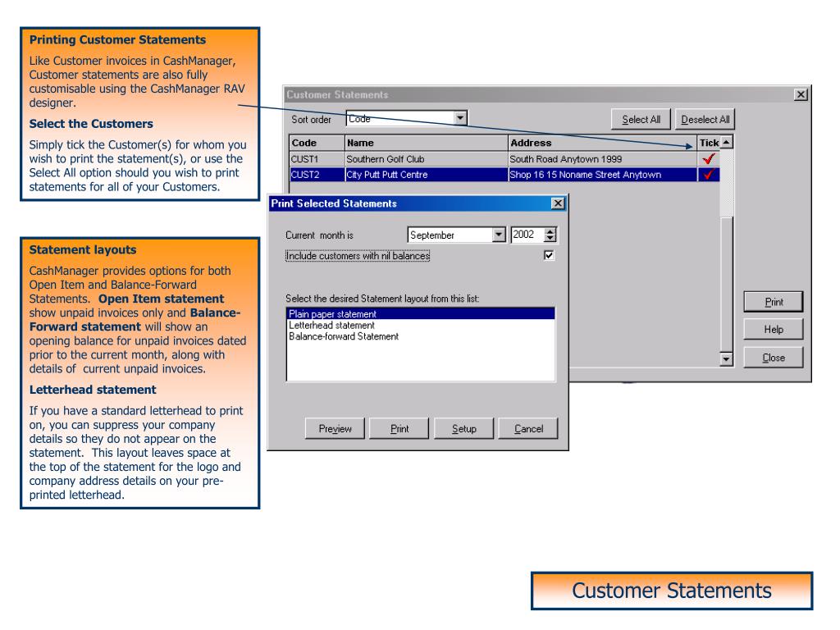Click the Address column header
840x630 pixels.
603,143
